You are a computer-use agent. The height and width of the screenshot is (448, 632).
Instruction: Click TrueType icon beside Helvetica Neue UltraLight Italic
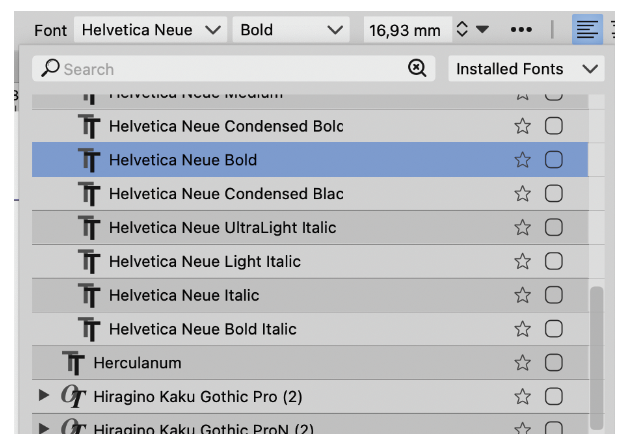[x=89, y=228]
